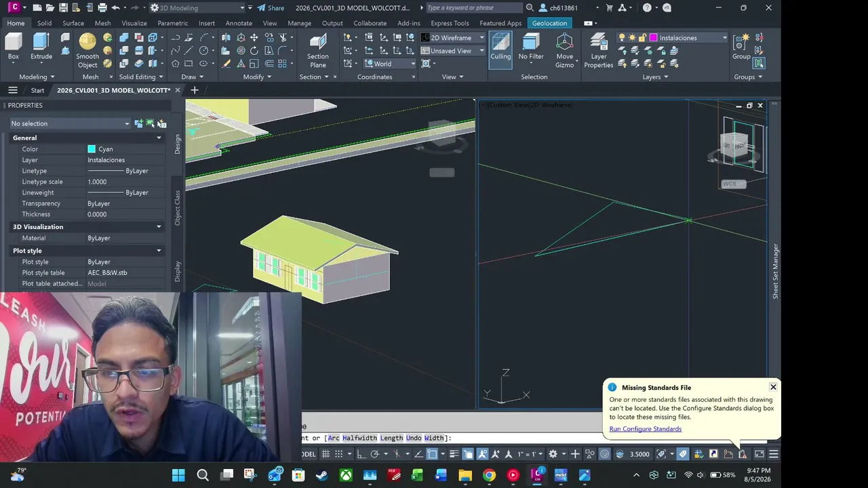Open 2D Wireframe visual style dropdown
Image resolution: width=868 pixels, height=488 pixels.
[x=452, y=37]
